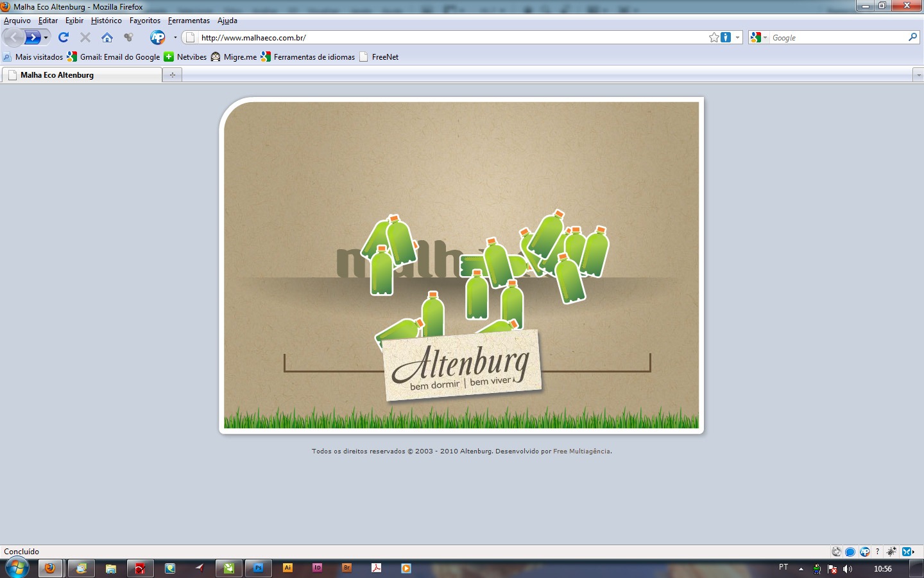Open the Action Center flag tray icon
Image resolution: width=924 pixels, height=578 pixels.
coord(832,569)
